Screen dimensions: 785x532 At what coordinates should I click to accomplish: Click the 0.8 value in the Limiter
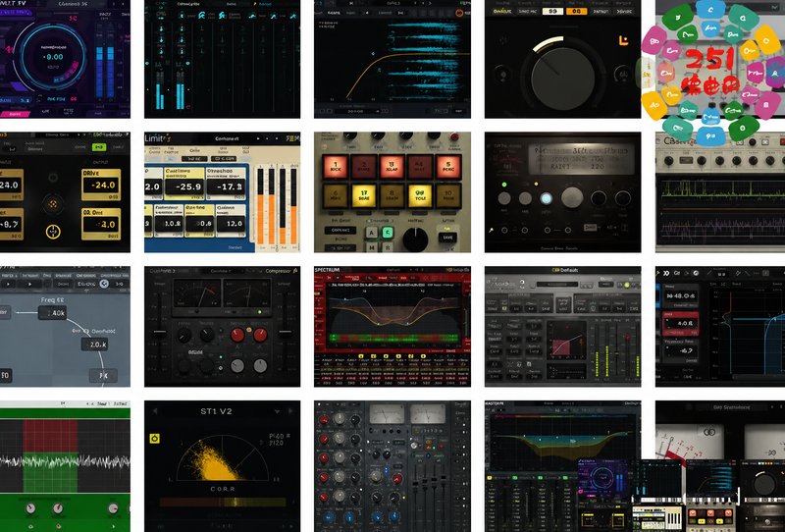(x=200, y=224)
